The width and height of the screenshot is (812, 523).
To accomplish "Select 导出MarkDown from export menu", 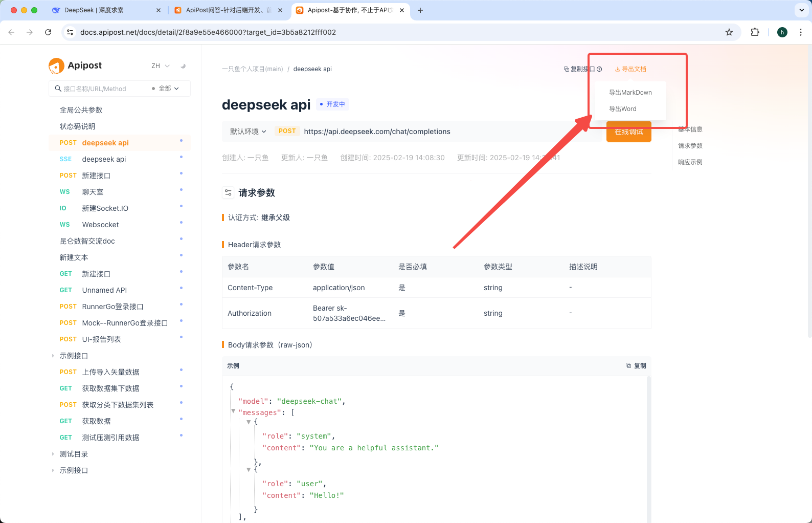I will (630, 93).
